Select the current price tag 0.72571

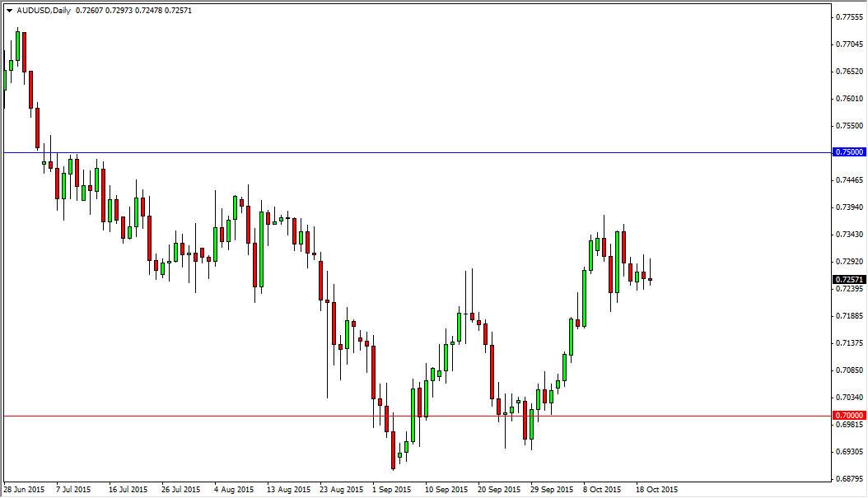point(850,280)
